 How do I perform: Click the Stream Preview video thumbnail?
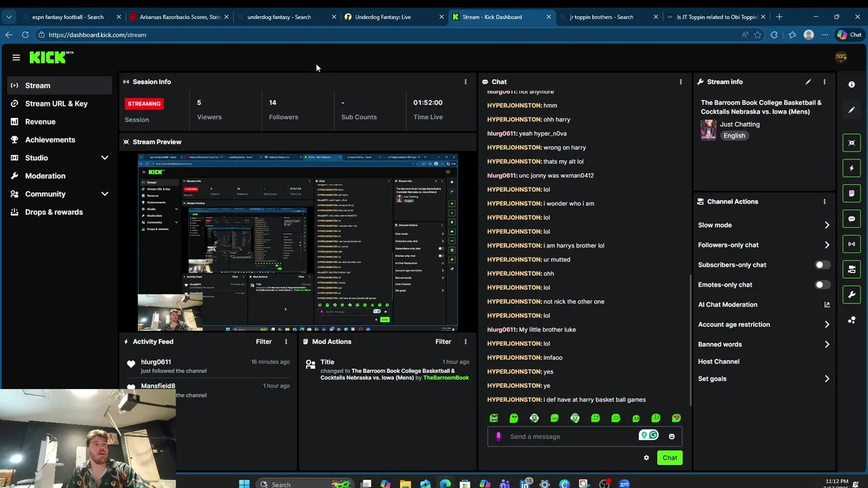[298, 242]
